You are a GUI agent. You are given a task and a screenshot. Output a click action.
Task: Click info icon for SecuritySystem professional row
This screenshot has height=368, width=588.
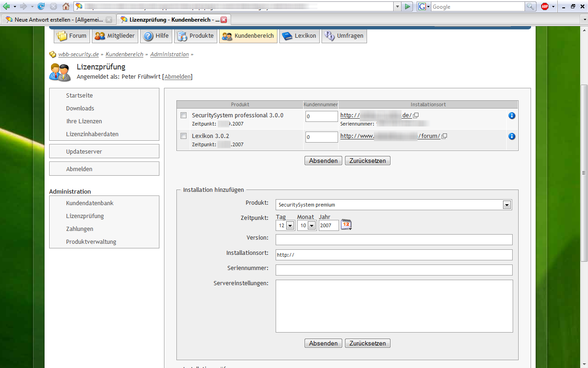(x=512, y=115)
